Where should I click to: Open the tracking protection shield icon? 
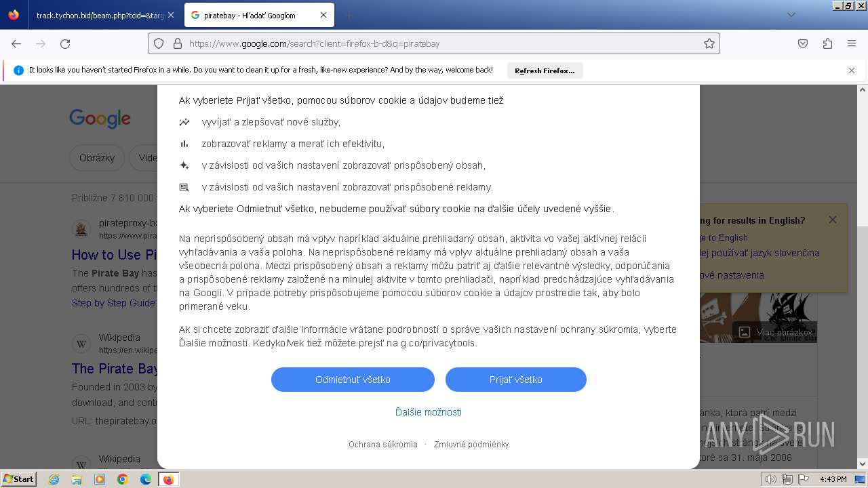click(x=159, y=43)
